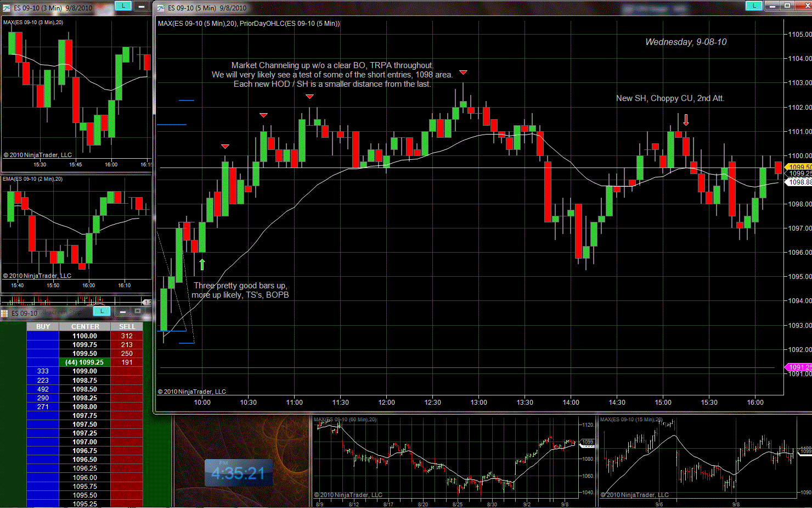
Task: Maximize the ES 09-10 5 Min chart window
Action: [x=787, y=6]
